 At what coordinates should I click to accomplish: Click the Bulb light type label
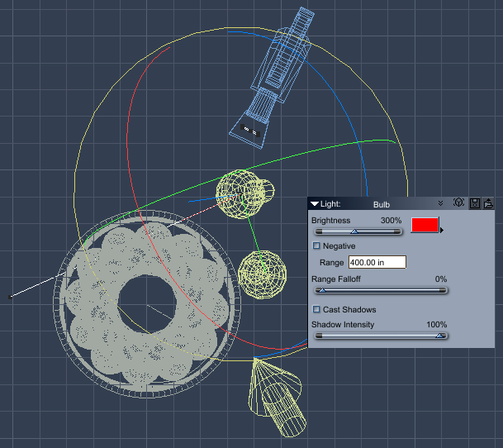[x=382, y=204]
